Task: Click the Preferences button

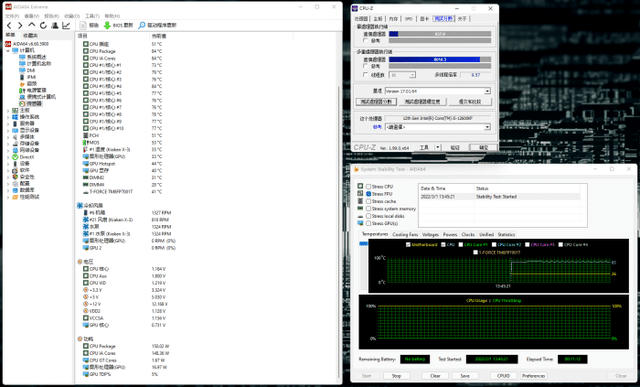Action: pyautogui.click(x=533, y=376)
